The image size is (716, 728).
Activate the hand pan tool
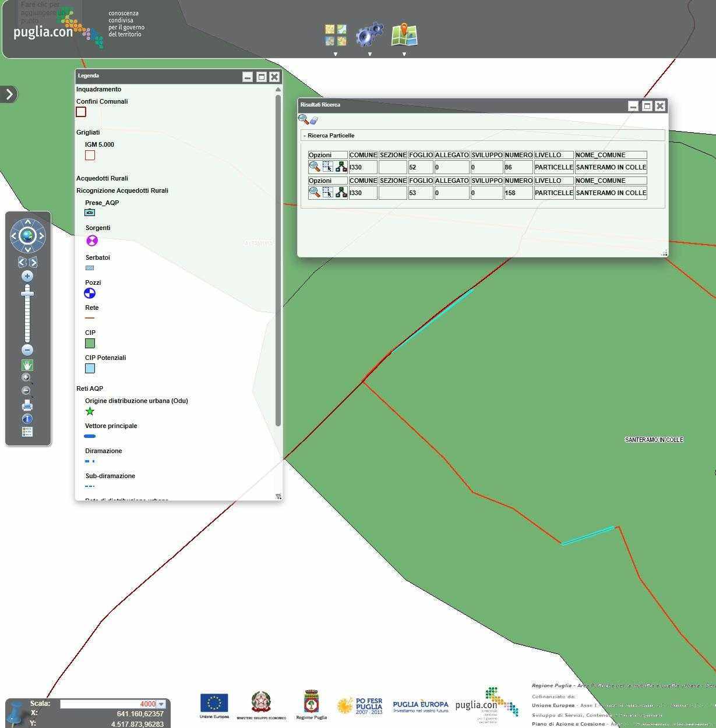click(27, 365)
